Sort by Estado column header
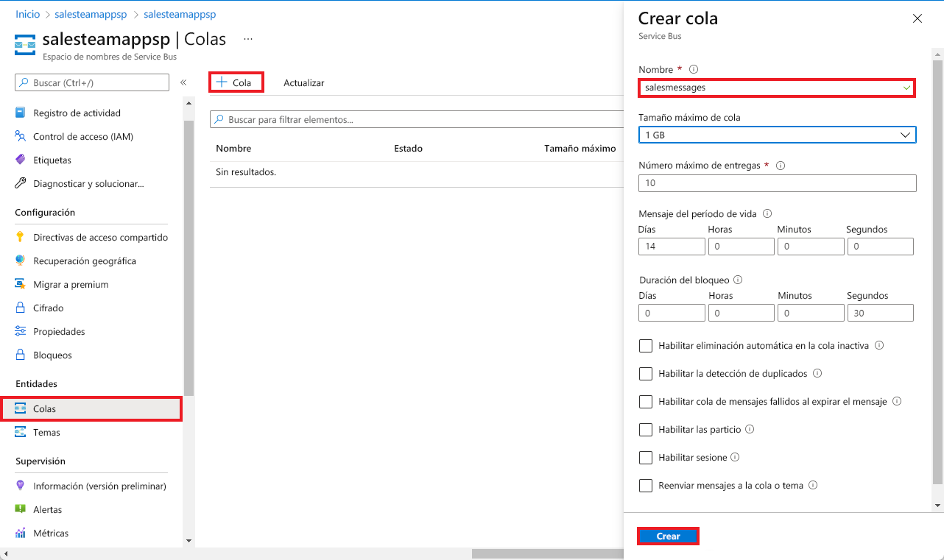This screenshot has height=560, width=944. (408, 148)
